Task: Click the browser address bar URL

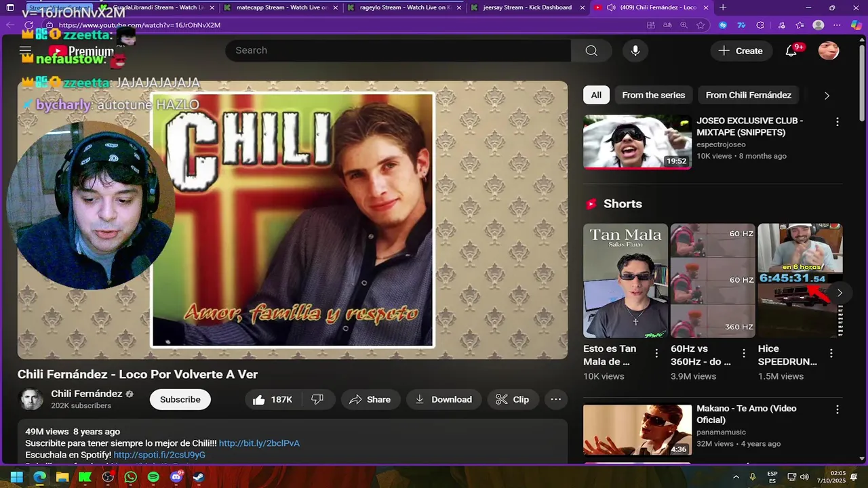Action: [x=140, y=25]
